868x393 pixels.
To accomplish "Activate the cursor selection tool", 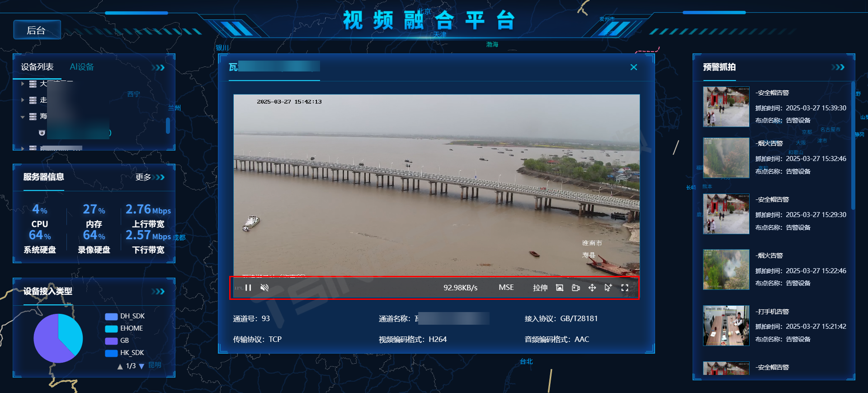I will tap(609, 288).
